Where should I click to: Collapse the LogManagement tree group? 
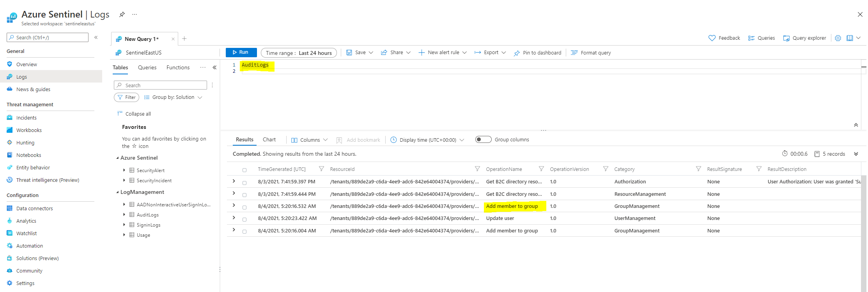pyautogui.click(x=117, y=192)
